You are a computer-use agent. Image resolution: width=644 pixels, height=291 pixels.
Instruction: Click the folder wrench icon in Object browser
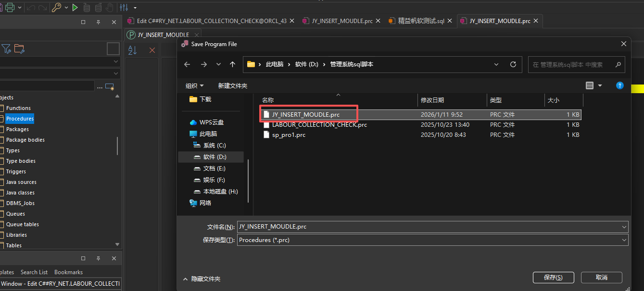pos(19,48)
